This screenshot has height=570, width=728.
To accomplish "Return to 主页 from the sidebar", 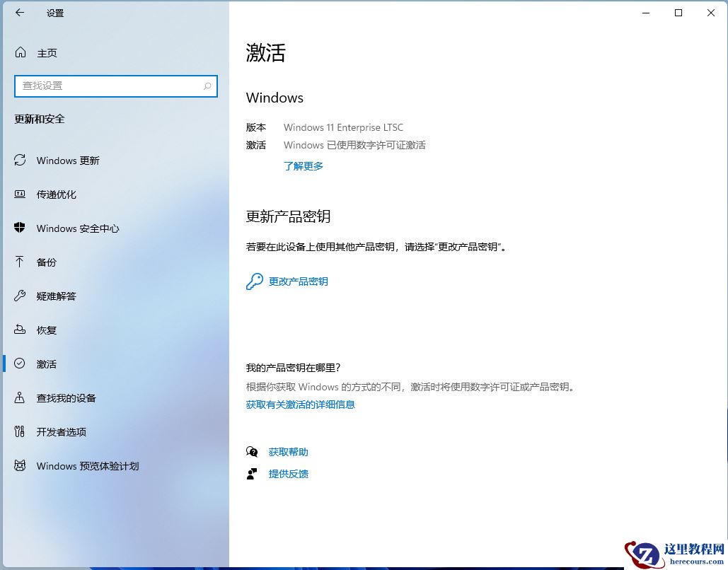I will (x=47, y=53).
